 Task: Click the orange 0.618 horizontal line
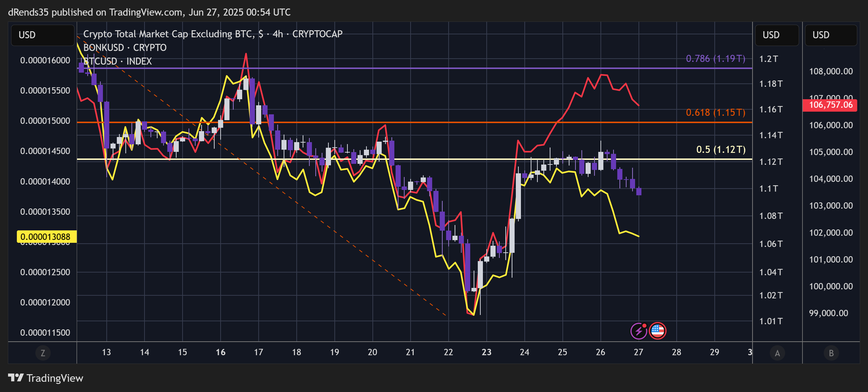coord(414,122)
